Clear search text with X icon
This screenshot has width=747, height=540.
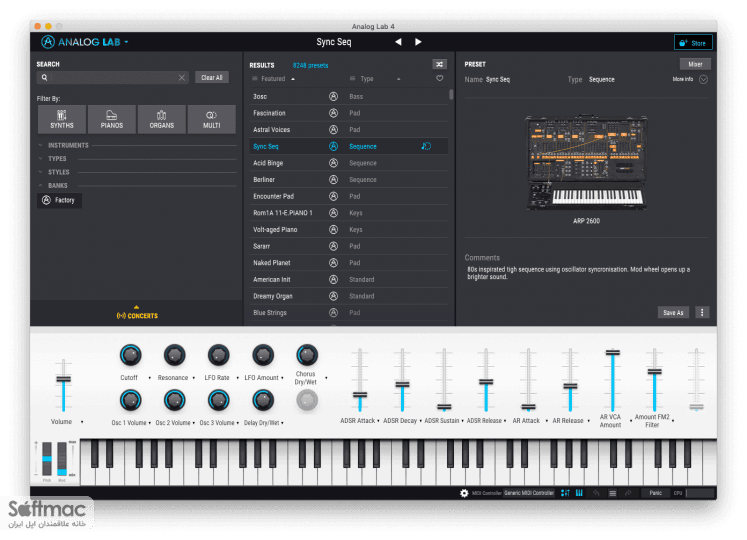pos(182,78)
